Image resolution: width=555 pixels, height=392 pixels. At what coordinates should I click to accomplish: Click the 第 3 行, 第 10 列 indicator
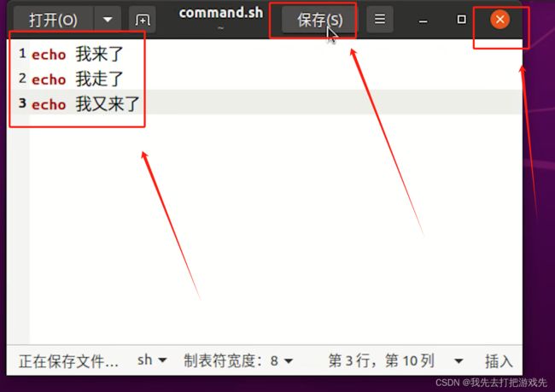381,361
